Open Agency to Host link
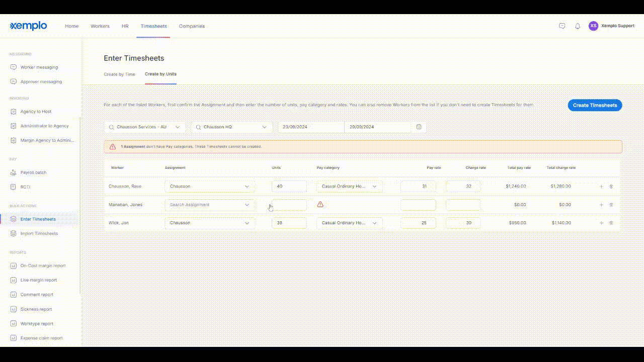This screenshot has height=362, width=644. click(x=36, y=112)
